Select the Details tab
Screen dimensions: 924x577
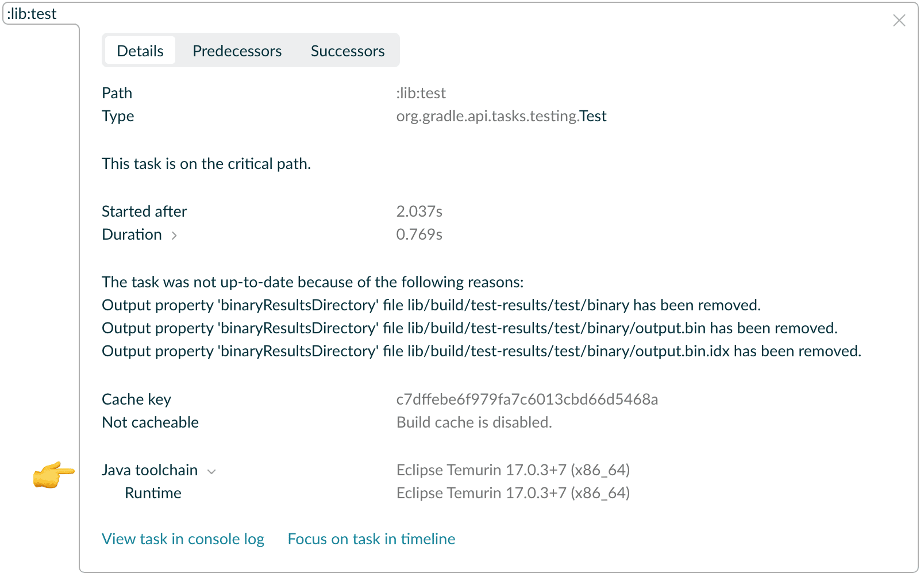pos(140,51)
